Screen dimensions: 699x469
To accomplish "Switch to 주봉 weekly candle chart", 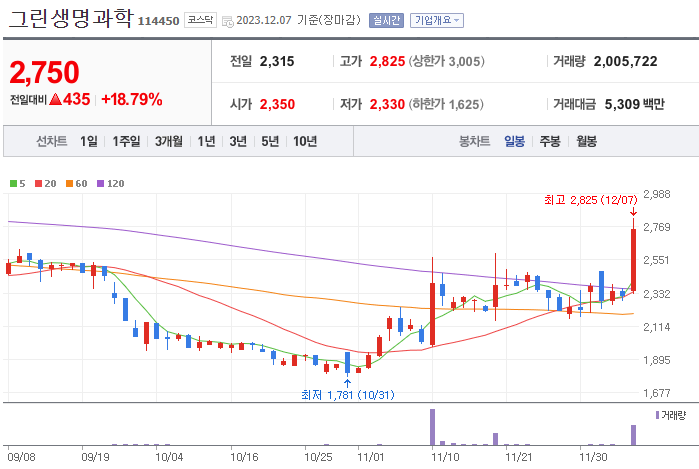I will pos(550,141).
